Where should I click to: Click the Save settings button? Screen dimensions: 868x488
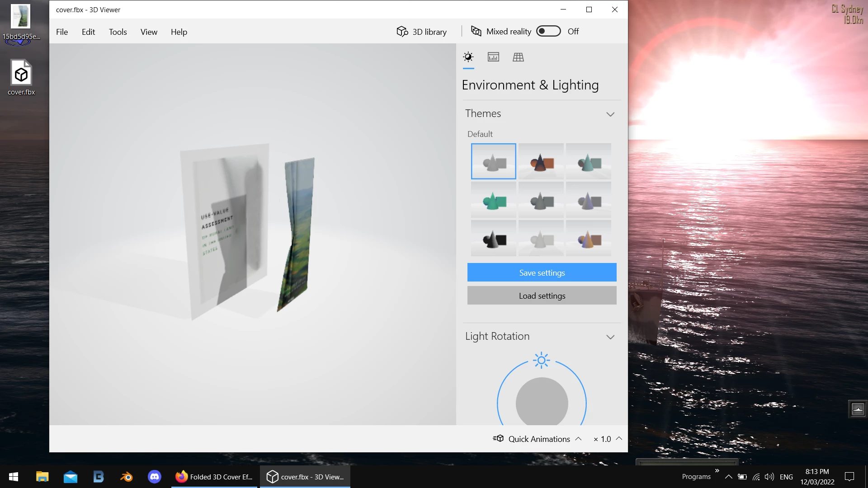542,272
